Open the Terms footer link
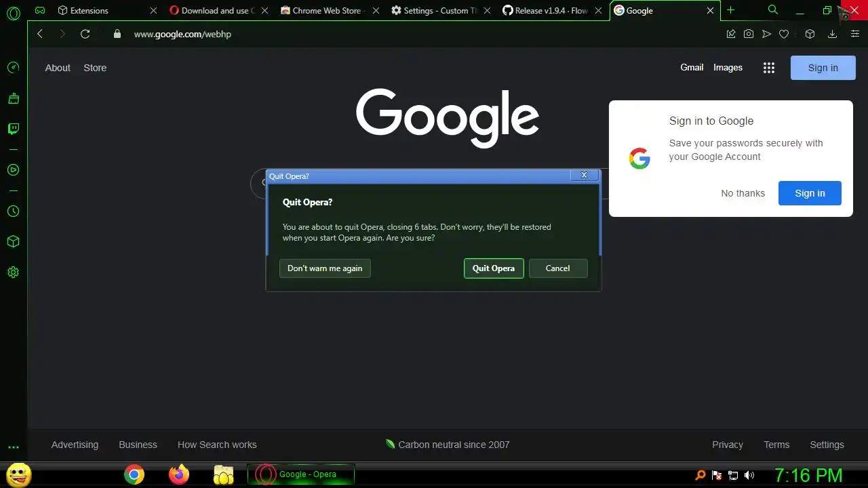The height and width of the screenshot is (488, 868). coord(776,445)
